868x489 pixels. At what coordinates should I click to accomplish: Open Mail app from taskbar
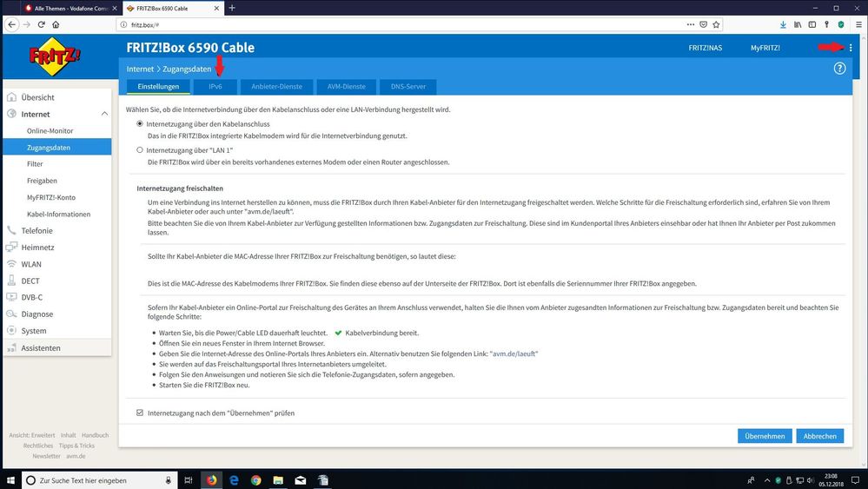pos(300,480)
